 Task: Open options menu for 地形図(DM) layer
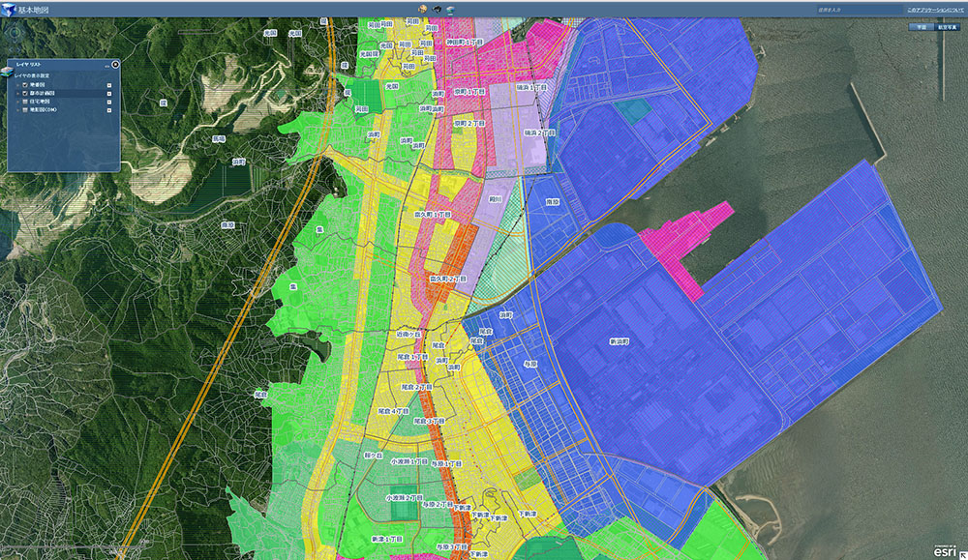pos(109,109)
